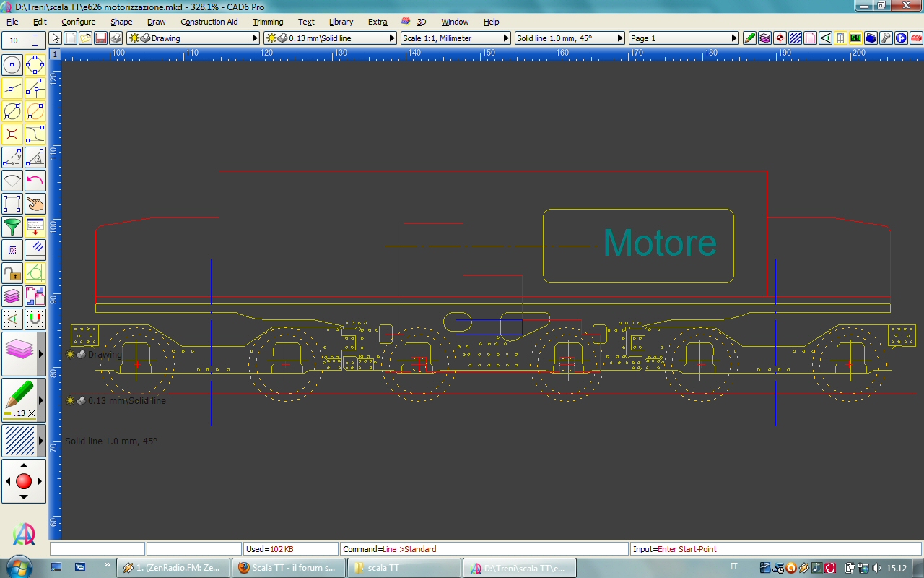The width and height of the screenshot is (924, 578).
Task: Expand the layers panel arrow flyout
Action: (x=41, y=354)
